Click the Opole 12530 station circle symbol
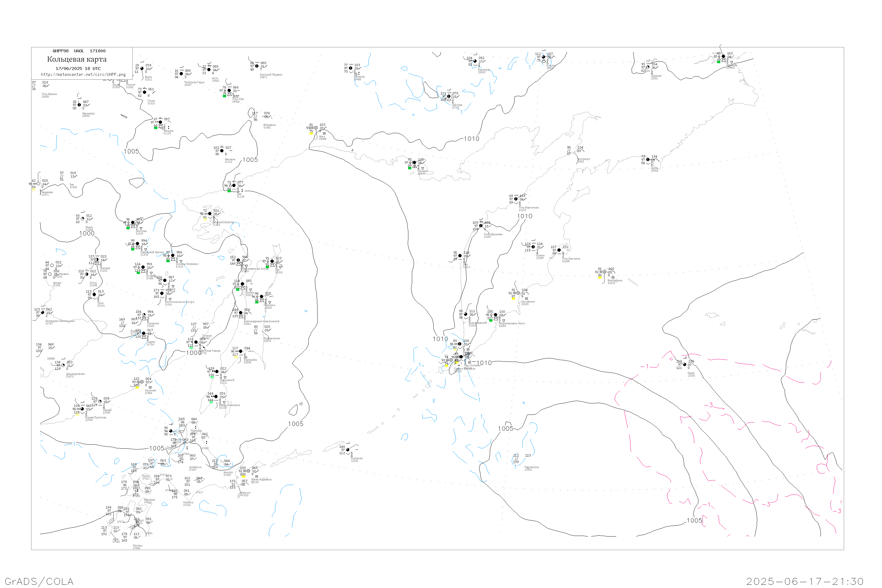Viewport: 882px width, 588px height. [684, 365]
